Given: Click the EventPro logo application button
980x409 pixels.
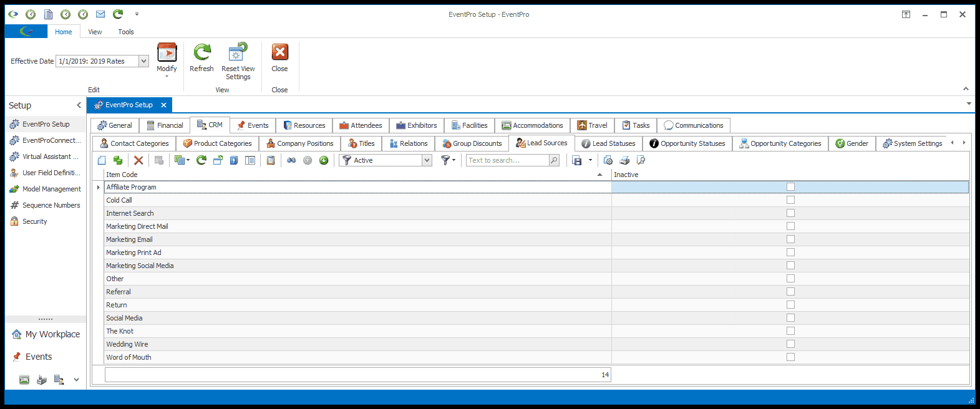Looking at the screenshot, I should [x=26, y=31].
